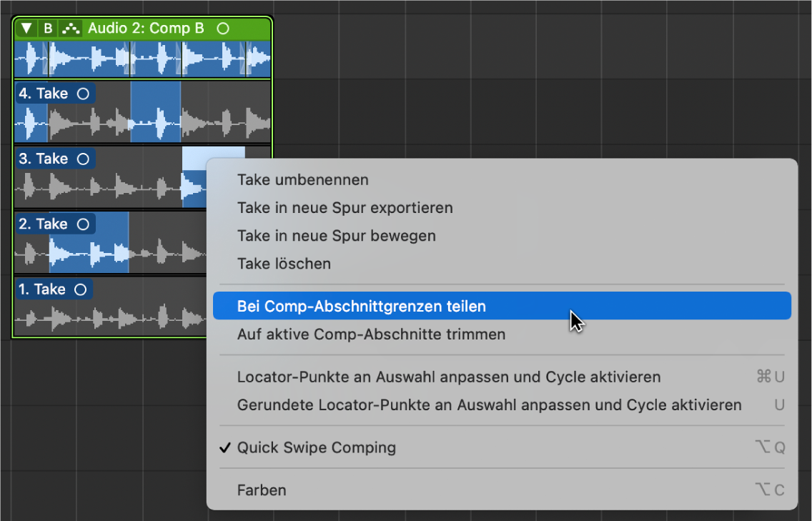Viewport: 812px width, 521px height.
Task: Open the B take folder pop-up menu
Action: click(x=48, y=29)
